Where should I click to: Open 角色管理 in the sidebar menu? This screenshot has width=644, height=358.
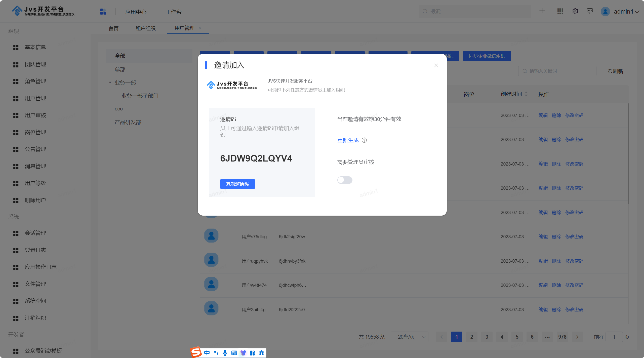coord(35,81)
